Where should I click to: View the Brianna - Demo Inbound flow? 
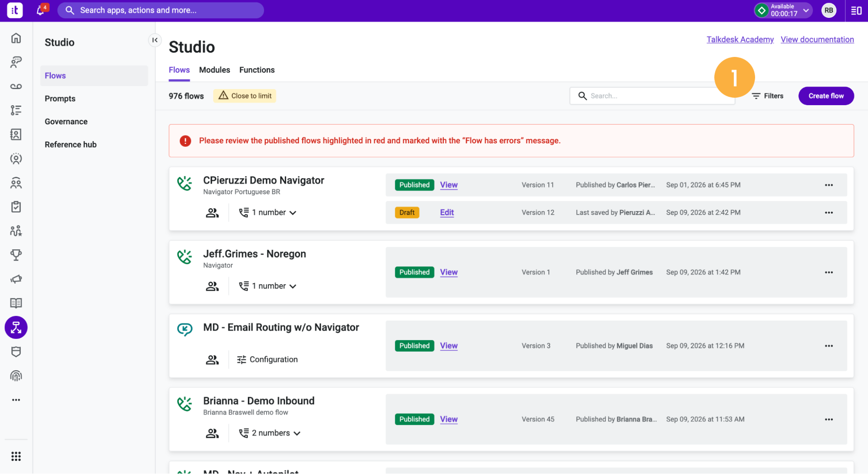pos(449,419)
